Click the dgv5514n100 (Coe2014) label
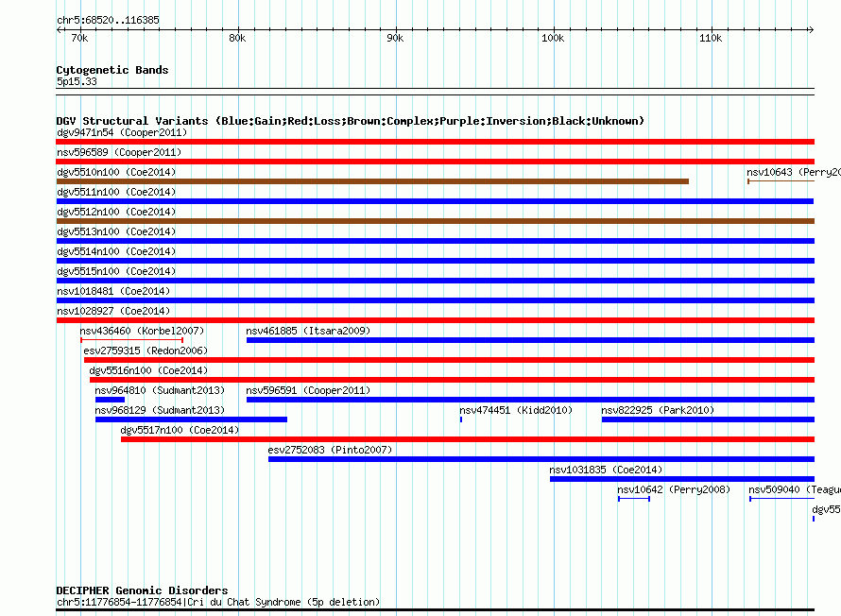Viewport: 841px width, 616px height. 116,252
